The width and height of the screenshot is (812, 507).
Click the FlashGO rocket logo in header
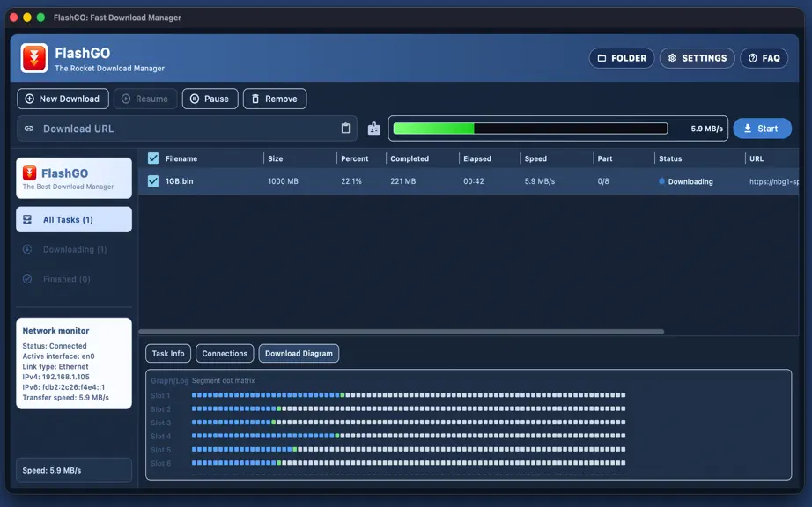click(34, 58)
